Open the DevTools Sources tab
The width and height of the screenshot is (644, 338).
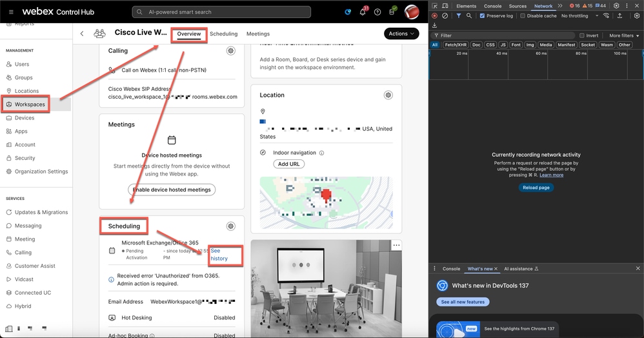(x=518, y=6)
